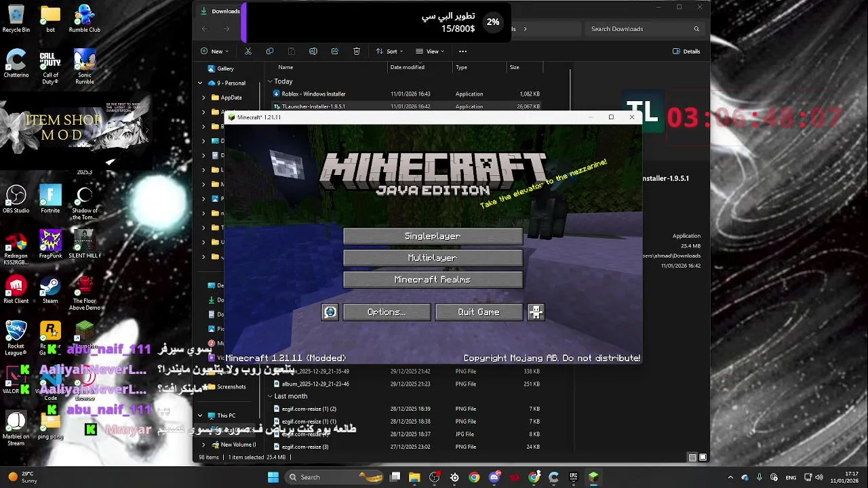
Task: Click the Windows Start button
Action: tap(273, 477)
